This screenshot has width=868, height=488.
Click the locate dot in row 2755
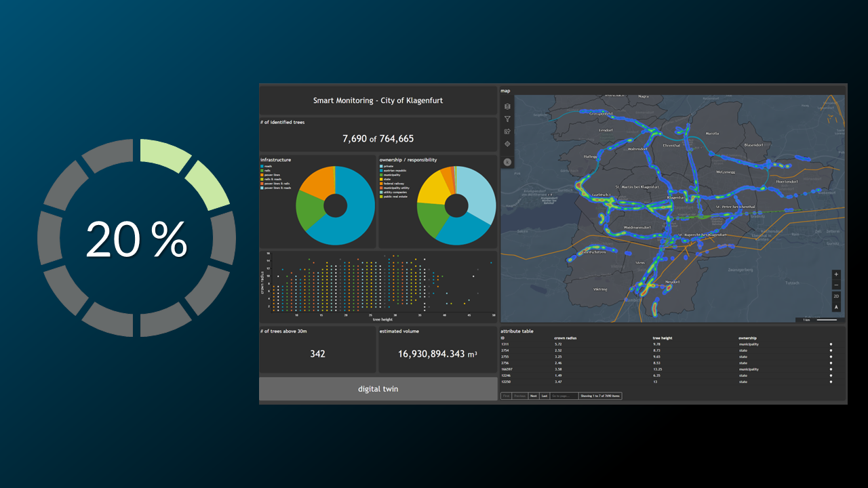831,357
